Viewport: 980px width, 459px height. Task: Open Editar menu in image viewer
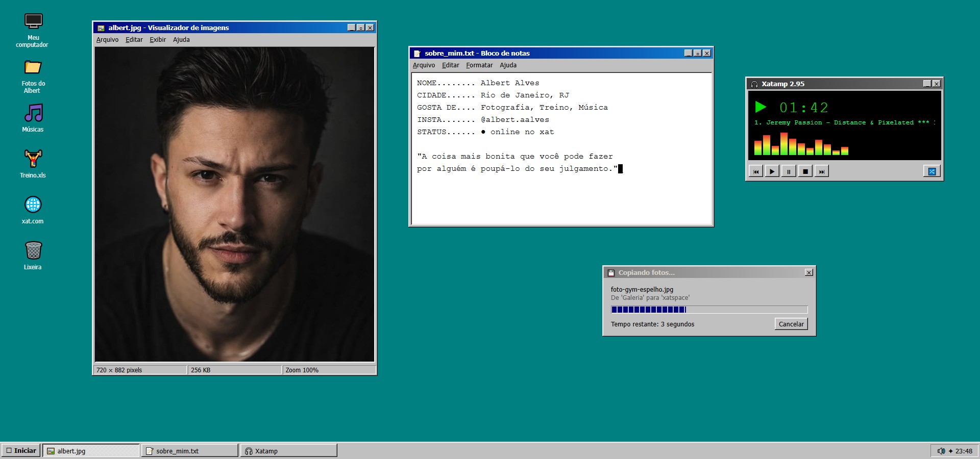[x=134, y=40]
